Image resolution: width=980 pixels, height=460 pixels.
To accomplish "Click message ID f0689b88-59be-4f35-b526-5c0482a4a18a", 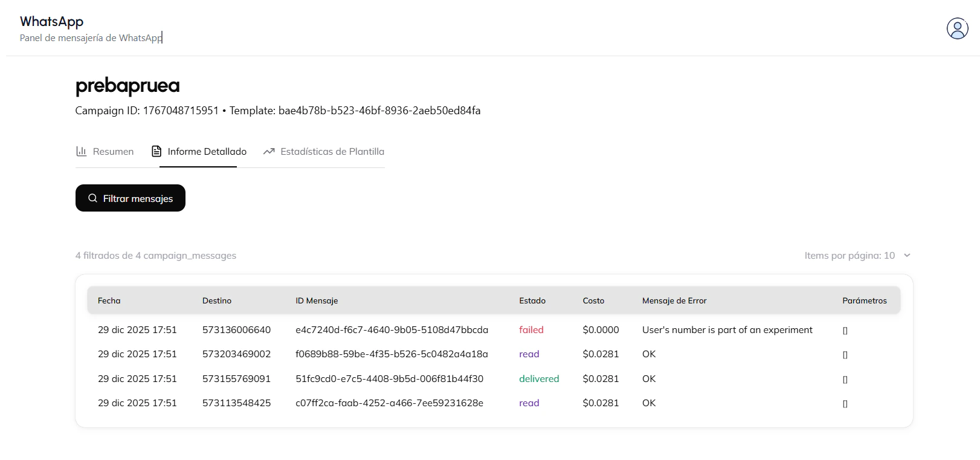I will 392,354.
